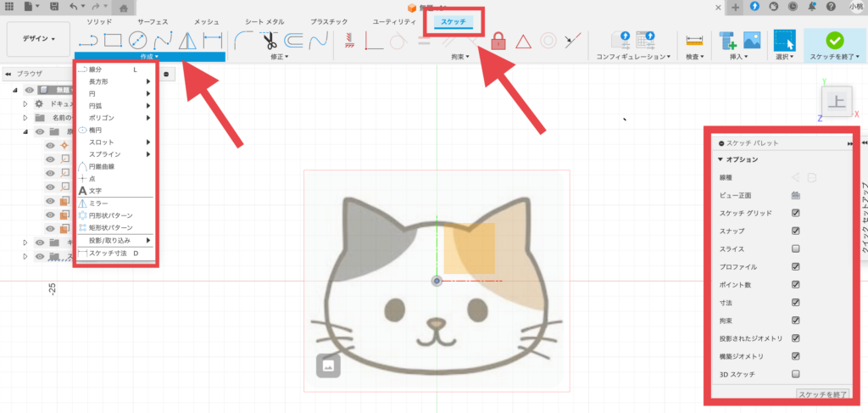Click the 検査 measure ruler icon
This screenshot has height=413, width=868.
point(695,40)
